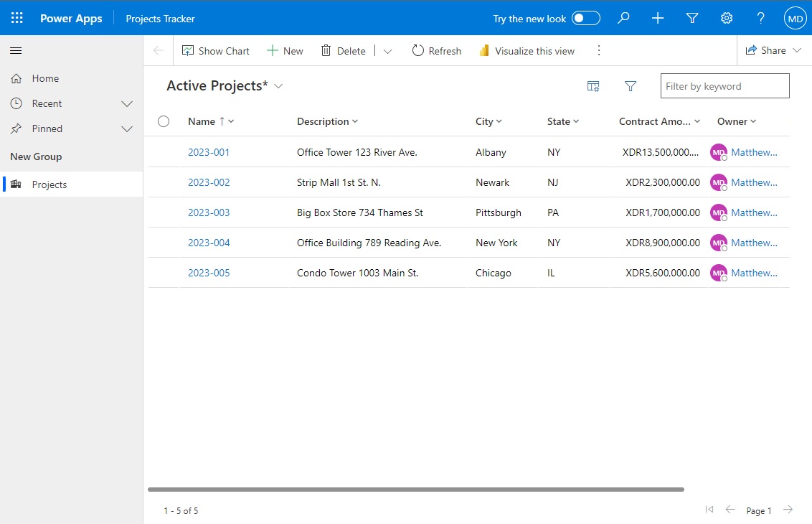Check the row for project 2023-003
The height and width of the screenshot is (524, 812).
tap(164, 212)
